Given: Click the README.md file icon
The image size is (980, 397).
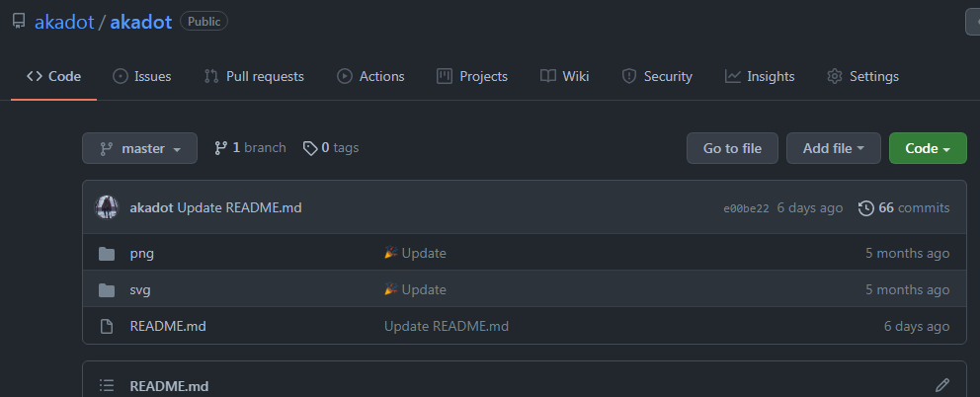Looking at the screenshot, I should (x=107, y=326).
